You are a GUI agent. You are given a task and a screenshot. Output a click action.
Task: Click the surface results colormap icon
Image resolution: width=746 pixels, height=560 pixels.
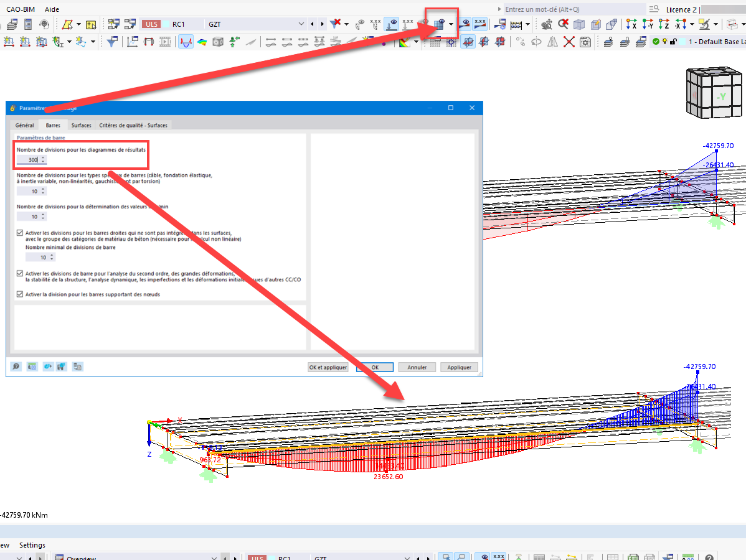tap(202, 42)
